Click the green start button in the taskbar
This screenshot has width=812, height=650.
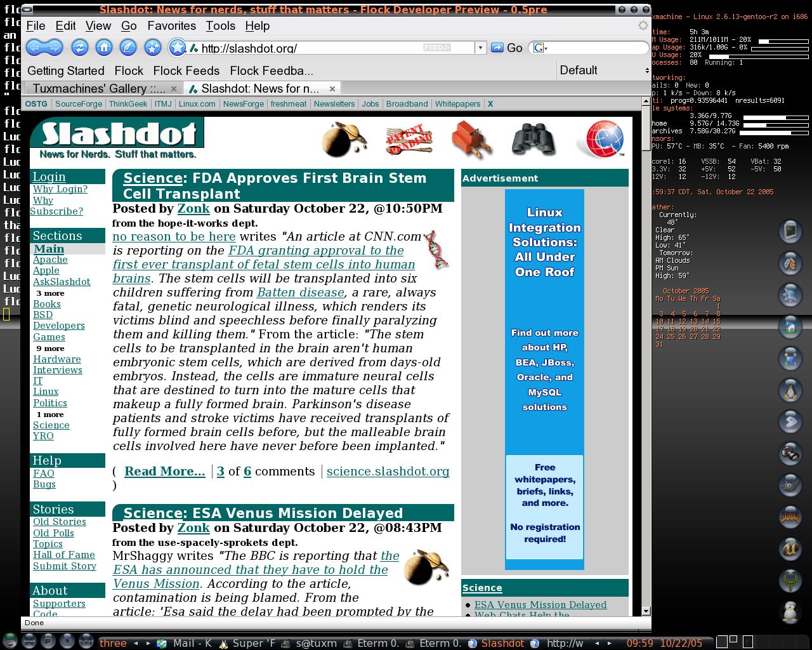pos(10,641)
